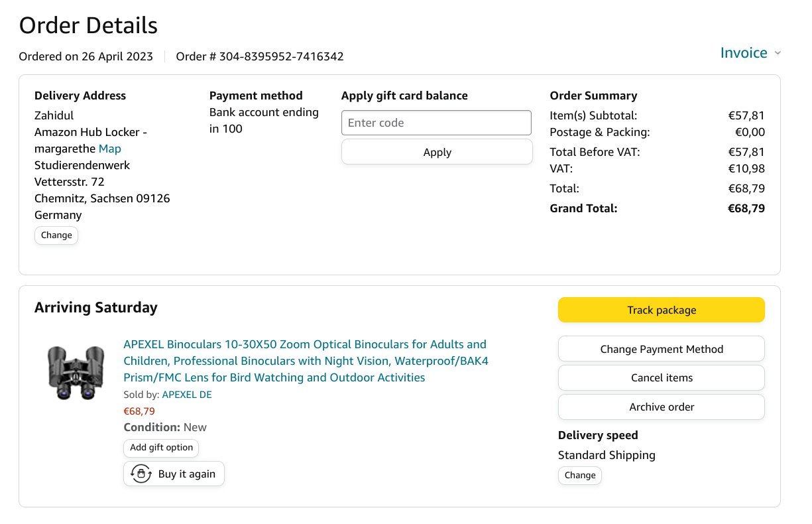The height and width of the screenshot is (524, 812).
Task: Click Change Payment Method button
Action: pyautogui.click(x=661, y=349)
